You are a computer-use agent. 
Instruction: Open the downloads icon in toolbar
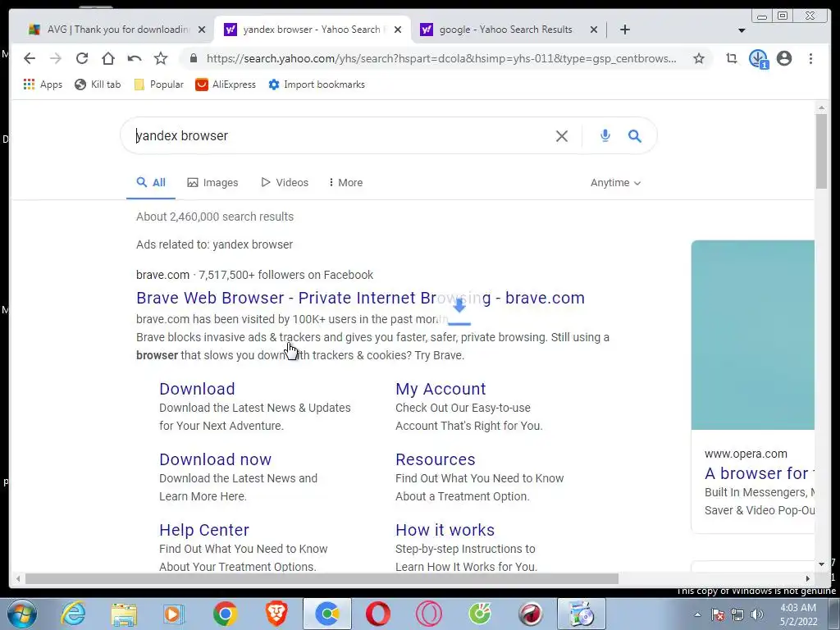click(x=758, y=58)
